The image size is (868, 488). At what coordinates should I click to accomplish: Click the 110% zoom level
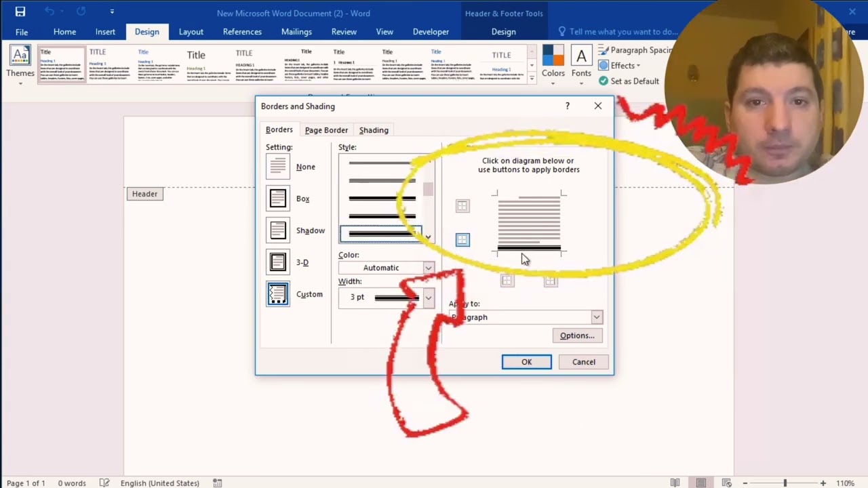coord(845,483)
